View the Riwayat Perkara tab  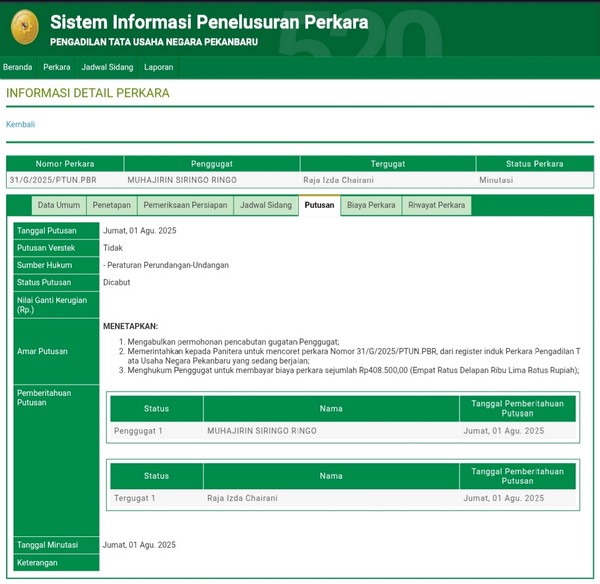coord(436,205)
